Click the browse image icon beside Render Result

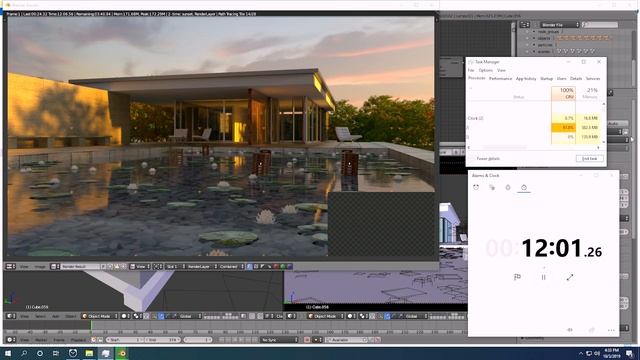(x=55, y=267)
